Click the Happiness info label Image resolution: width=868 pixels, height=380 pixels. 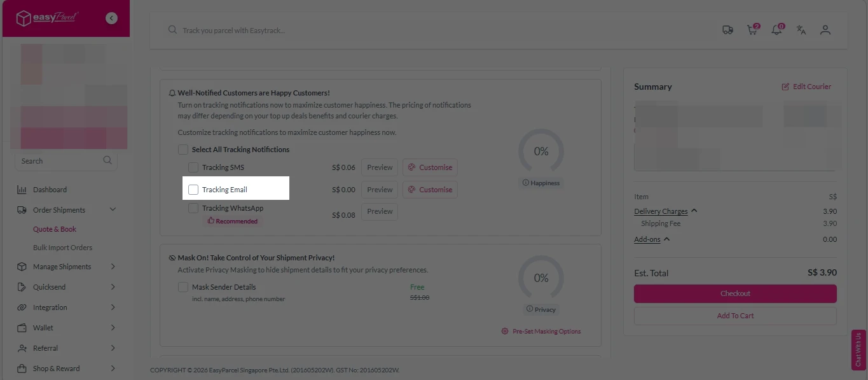pos(541,183)
